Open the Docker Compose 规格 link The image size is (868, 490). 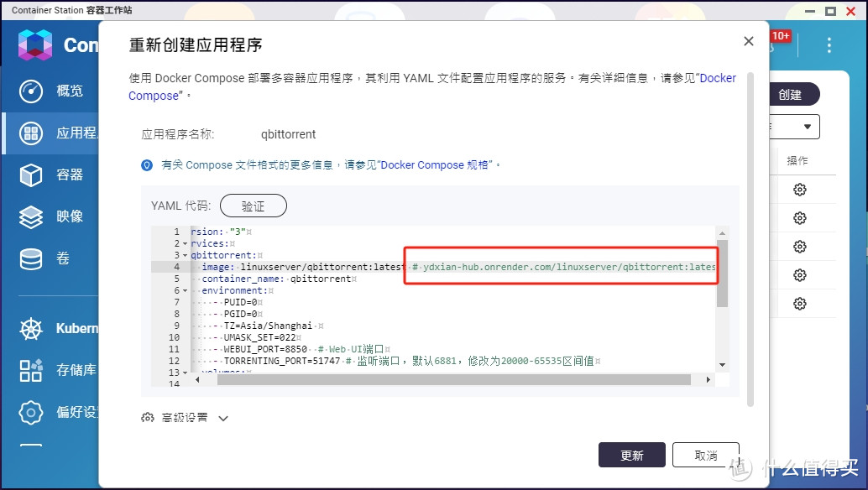coord(435,164)
